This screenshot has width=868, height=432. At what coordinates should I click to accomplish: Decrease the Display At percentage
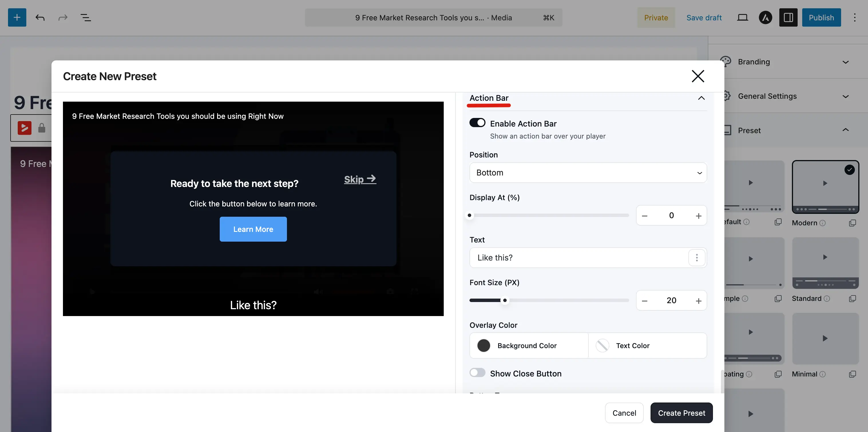645,216
